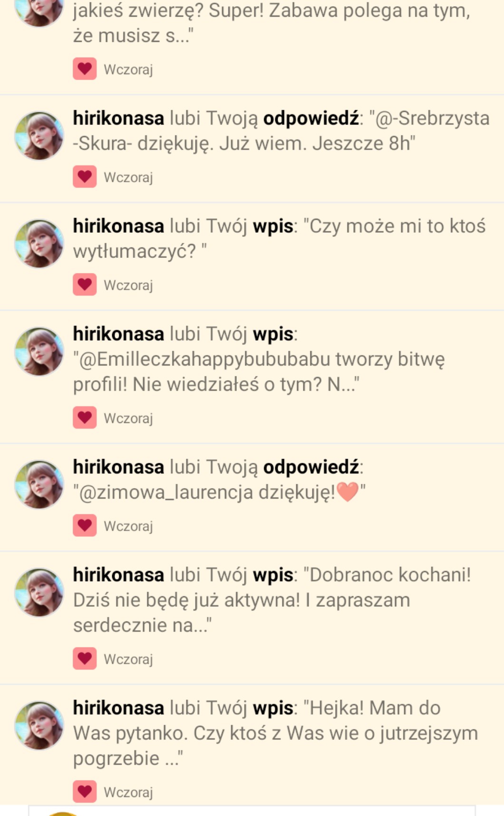Open the bold "wpis" link for "Czy może mi to ktoś"
Viewport: 504px width, 816px height.
(273, 226)
